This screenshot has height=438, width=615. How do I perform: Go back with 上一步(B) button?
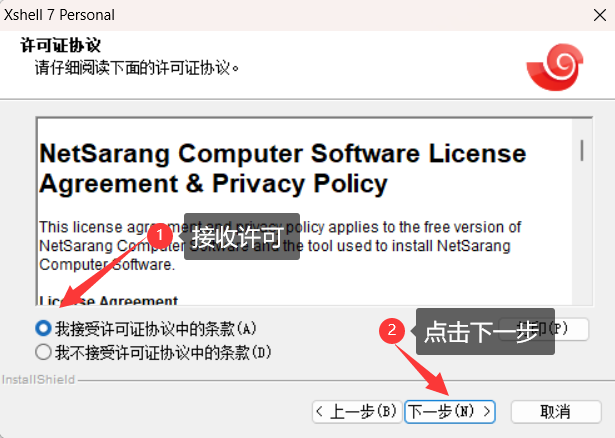coord(357,412)
